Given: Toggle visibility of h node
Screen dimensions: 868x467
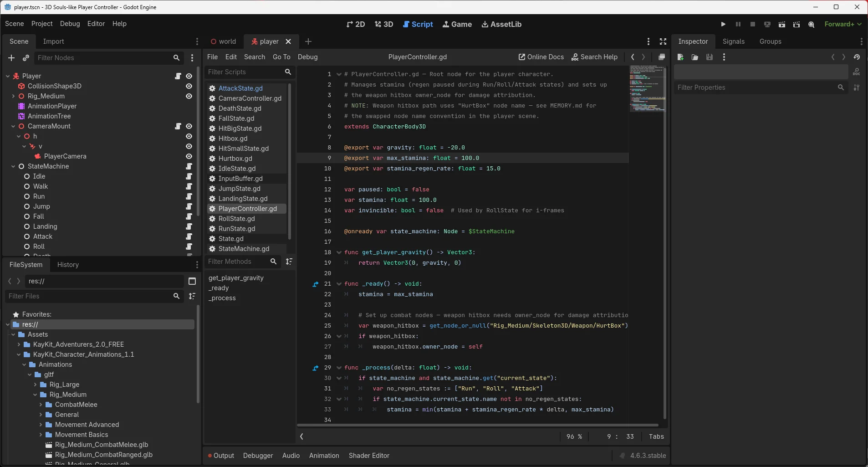Looking at the screenshot, I should click(189, 136).
